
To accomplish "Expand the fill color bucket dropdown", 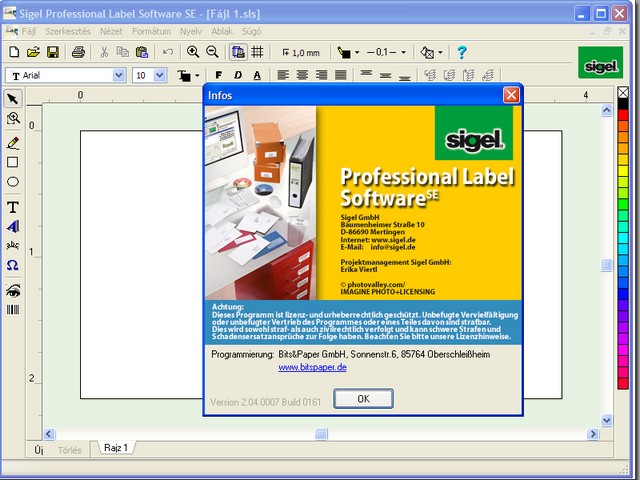I will point(357,53).
